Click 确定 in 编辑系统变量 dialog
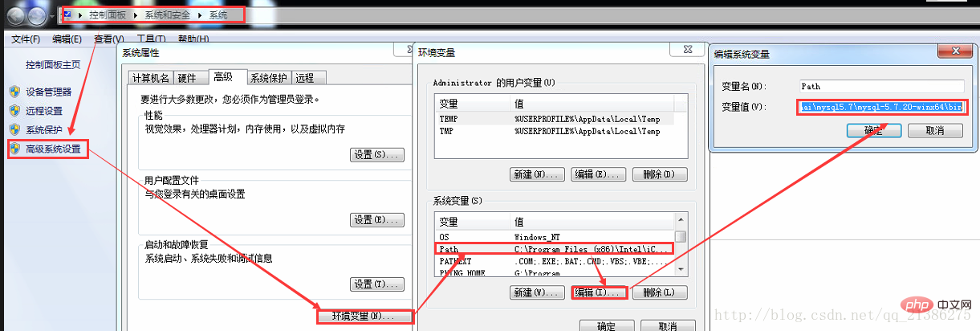 coord(873,131)
